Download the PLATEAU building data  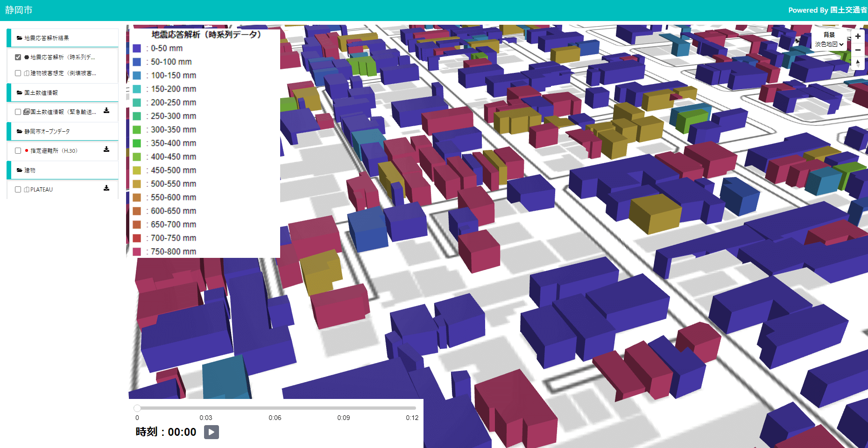click(106, 188)
